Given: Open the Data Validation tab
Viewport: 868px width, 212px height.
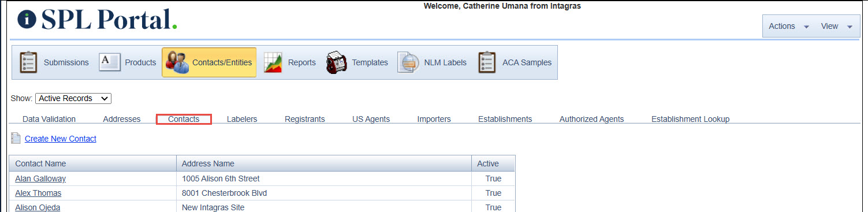Looking at the screenshot, I should pos(49,119).
